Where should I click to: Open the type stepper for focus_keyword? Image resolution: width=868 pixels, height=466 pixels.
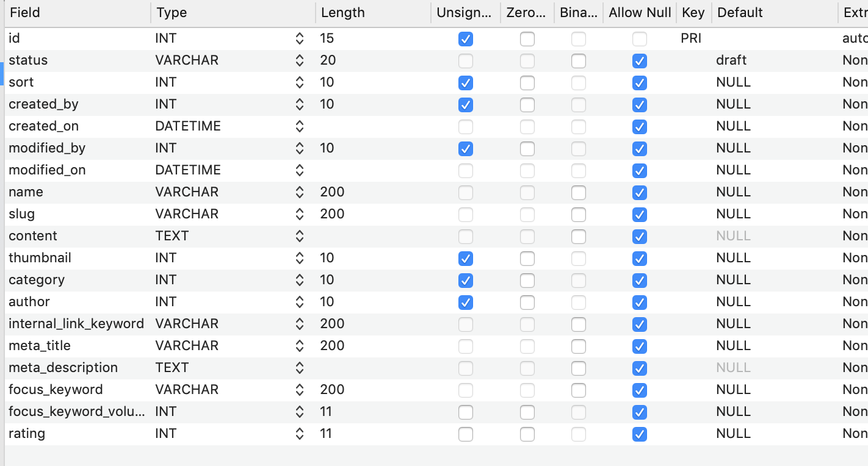pyautogui.click(x=299, y=390)
